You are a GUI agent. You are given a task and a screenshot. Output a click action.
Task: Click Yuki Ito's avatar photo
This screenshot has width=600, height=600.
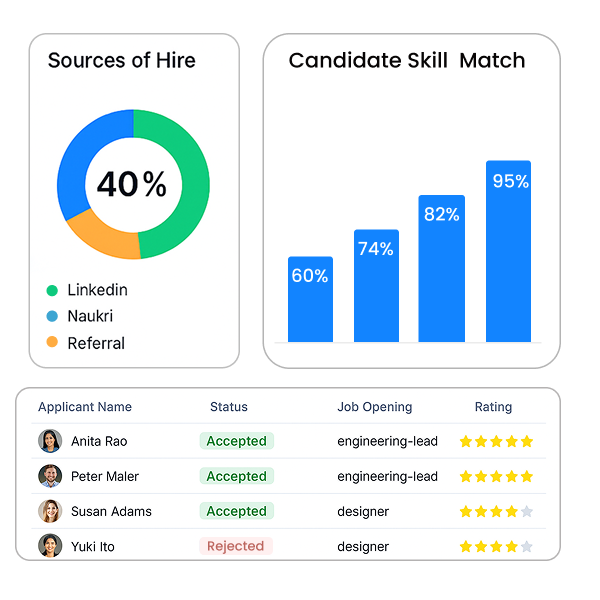point(50,546)
